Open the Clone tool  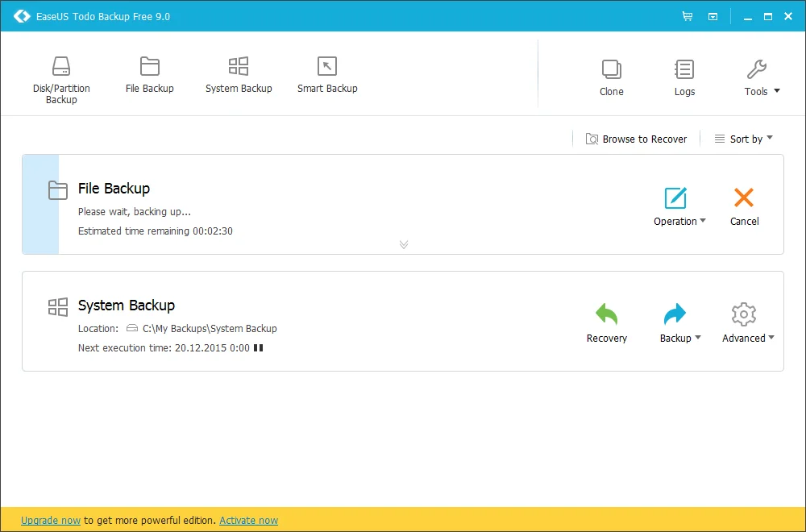[x=611, y=77]
